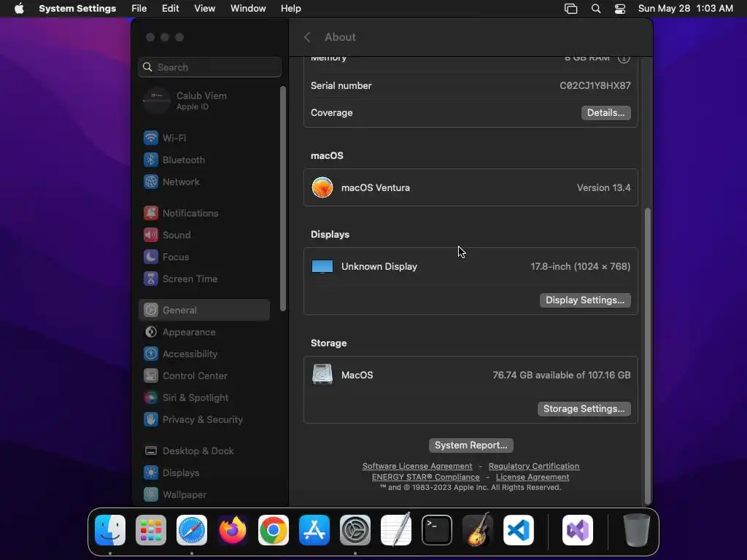The width and height of the screenshot is (747, 560).
Task: Click the About pane vertical scrollbar
Action: pyautogui.click(x=648, y=356)
